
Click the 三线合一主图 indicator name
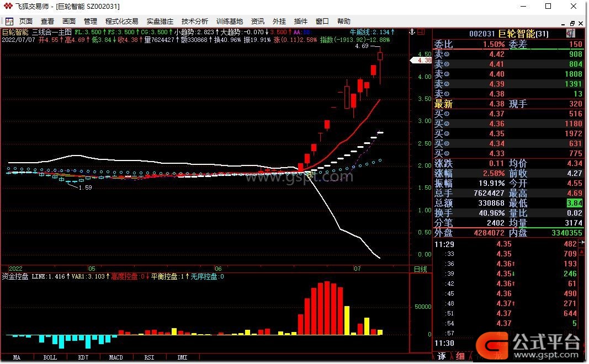[x=52, y=33]
